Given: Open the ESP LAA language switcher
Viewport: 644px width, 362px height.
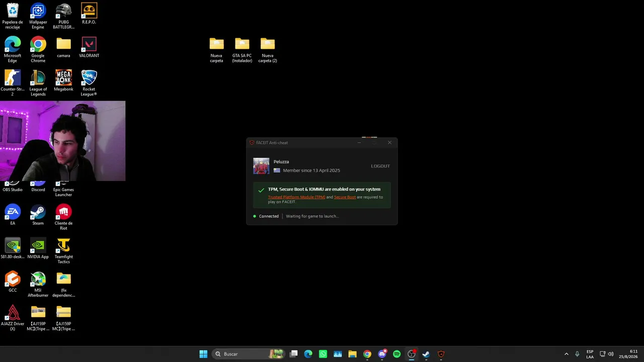Looking at the screenshot, I should pos(590,354).
